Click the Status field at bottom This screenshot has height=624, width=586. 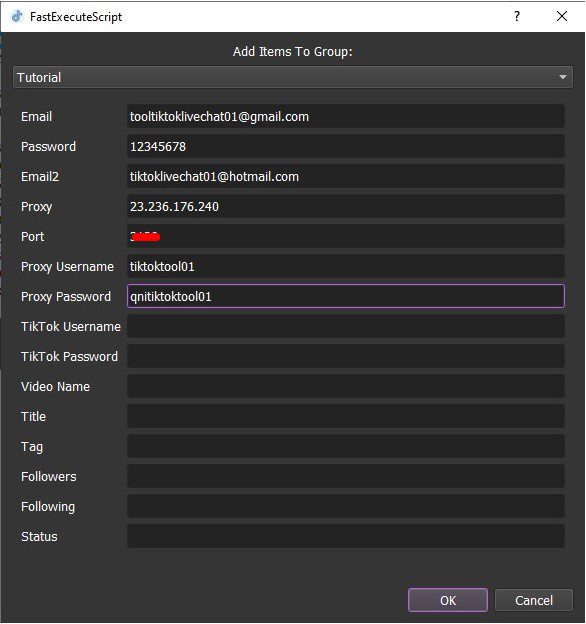pos(346,536)
